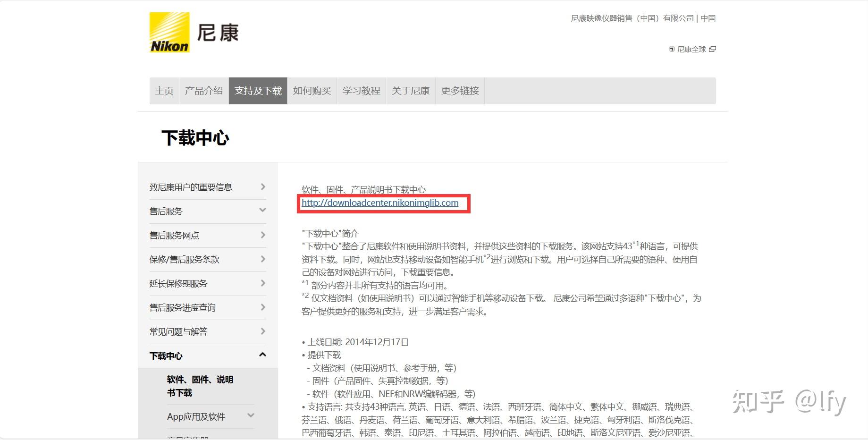Select the 主页 navigation tab
The image size is (868, 440).
pos(164,90)
